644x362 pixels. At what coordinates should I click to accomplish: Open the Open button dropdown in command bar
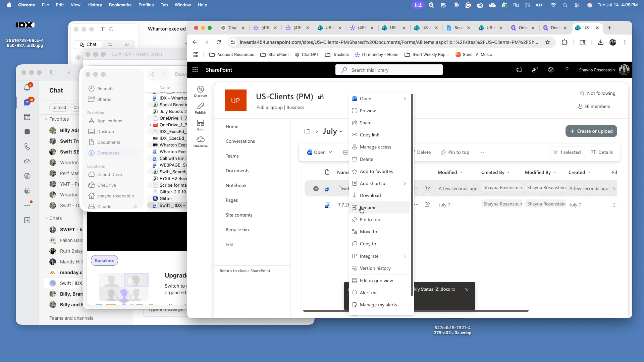click(x=330, y=152)
